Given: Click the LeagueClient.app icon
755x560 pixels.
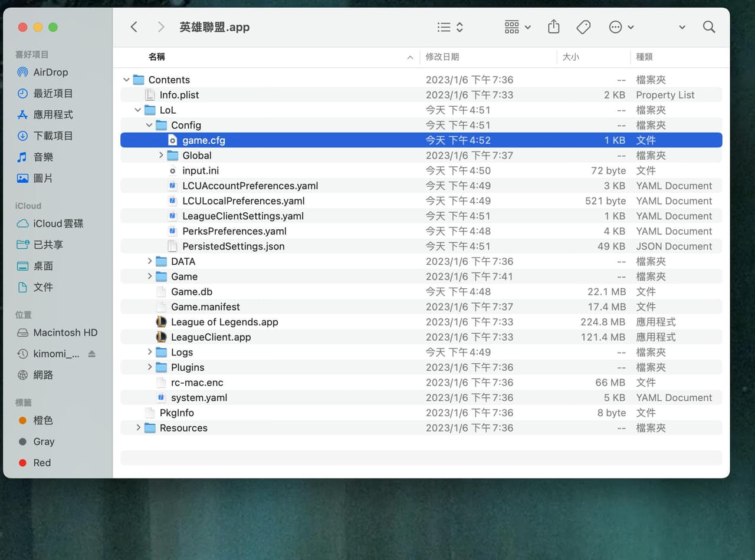Looking at the screenshot, I should 161,337.
